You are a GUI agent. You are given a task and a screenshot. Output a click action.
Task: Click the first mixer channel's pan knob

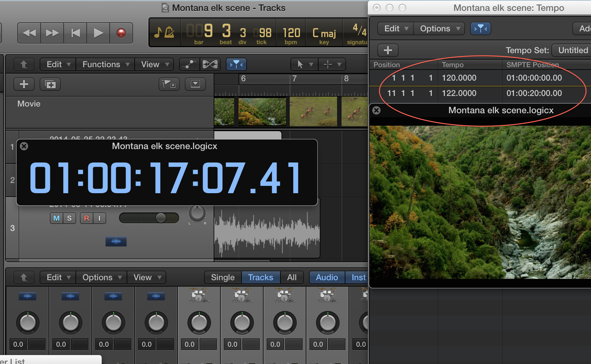tap(28, 323)
